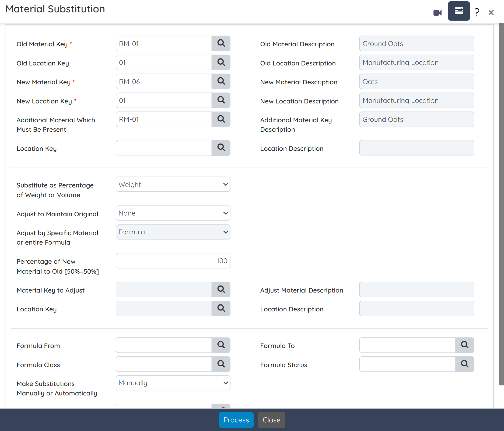Screen dimensions: 504x431
Task: Click search icon beside Old Location Key
Action: pyautogui.click(x=221, y=62)
